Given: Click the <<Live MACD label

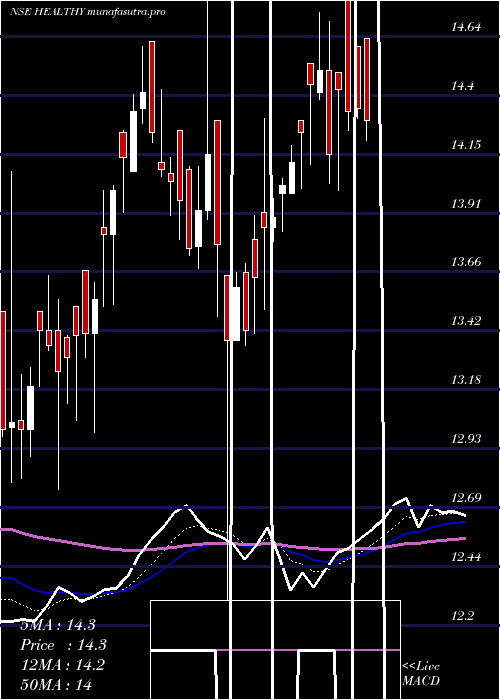Looking at the screenshot, I should (421, 674).
